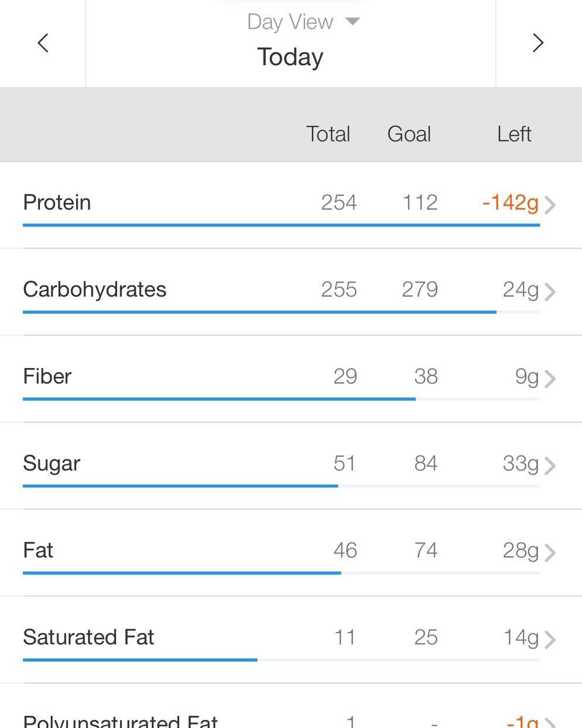Open Fat details chevron
The height and width of the screenshot is (728, 582).
pos(550,552)
